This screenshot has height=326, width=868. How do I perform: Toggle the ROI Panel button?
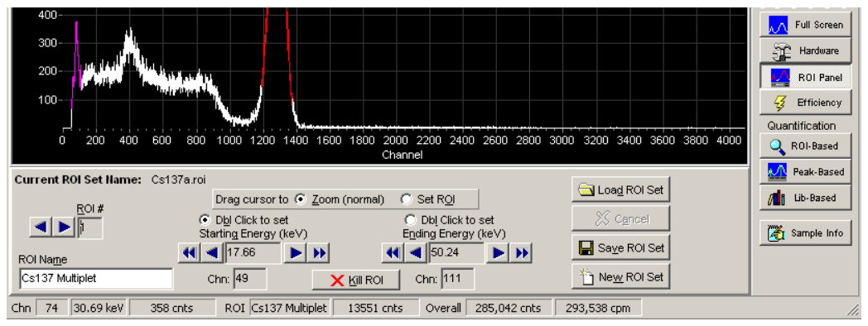coord(805,77)
